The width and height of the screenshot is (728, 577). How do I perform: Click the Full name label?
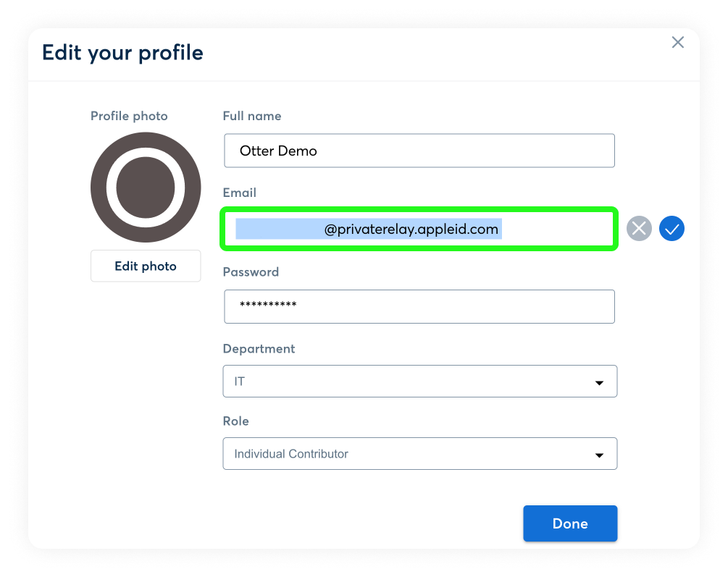252,116
